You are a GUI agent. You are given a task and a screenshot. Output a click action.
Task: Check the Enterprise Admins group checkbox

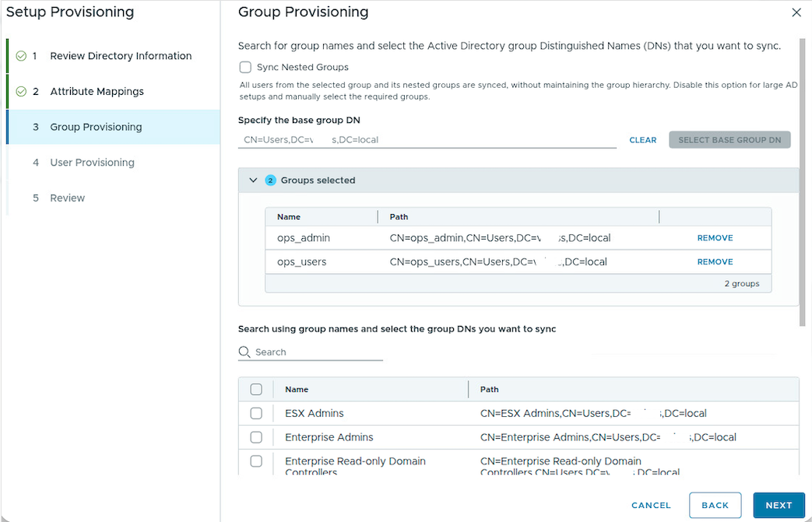(x=257, y=437)
